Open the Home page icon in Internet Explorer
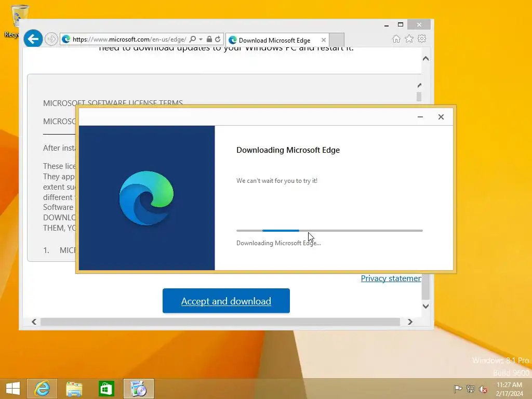 click(x=396, y=38)
